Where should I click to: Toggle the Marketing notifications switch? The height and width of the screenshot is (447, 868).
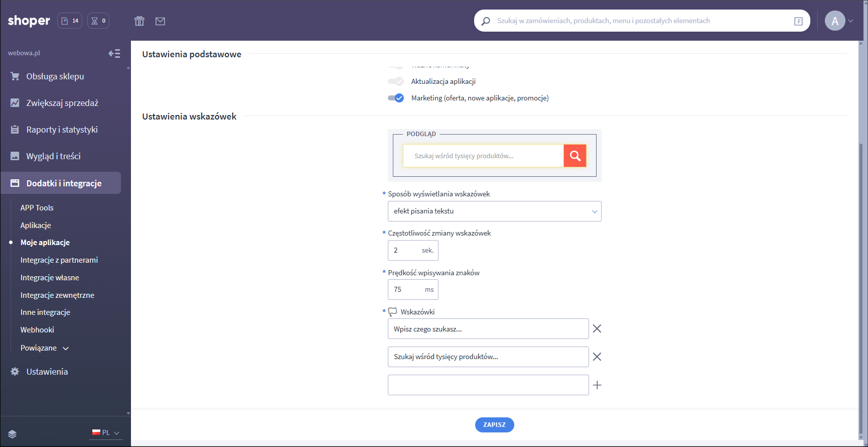pyautogui.click(x=396, y=98)
